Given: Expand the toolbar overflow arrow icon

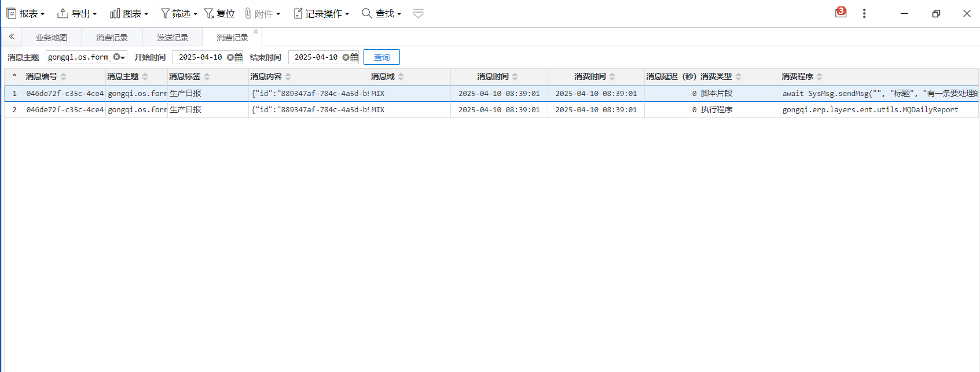Looking at the screenshot, I should point(419,13).
